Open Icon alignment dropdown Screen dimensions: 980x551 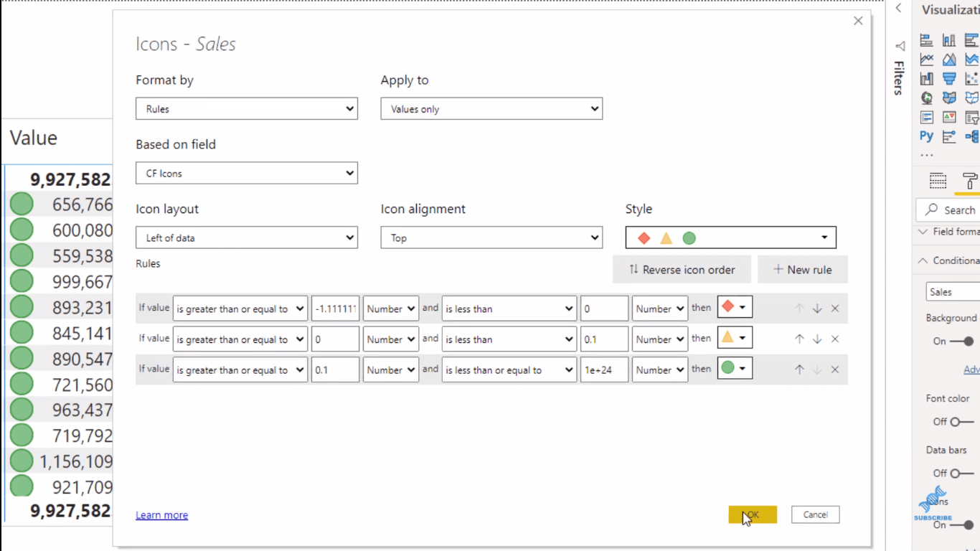(x=491, y=237)
